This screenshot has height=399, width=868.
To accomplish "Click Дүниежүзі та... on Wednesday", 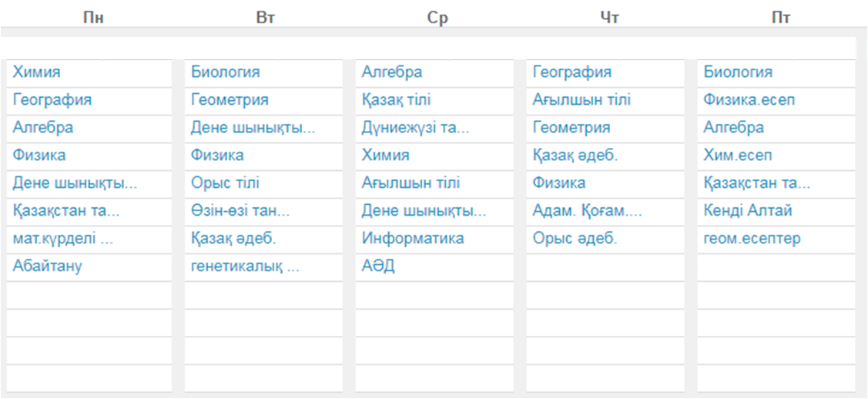I will pos(415,128).
